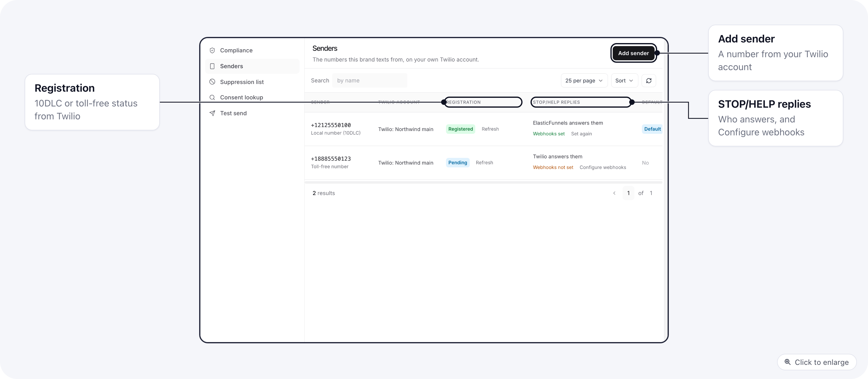The width and height of the screenshot is (868, 379).
Task: Click the 2 results text
Action: (x=323, y=193)
